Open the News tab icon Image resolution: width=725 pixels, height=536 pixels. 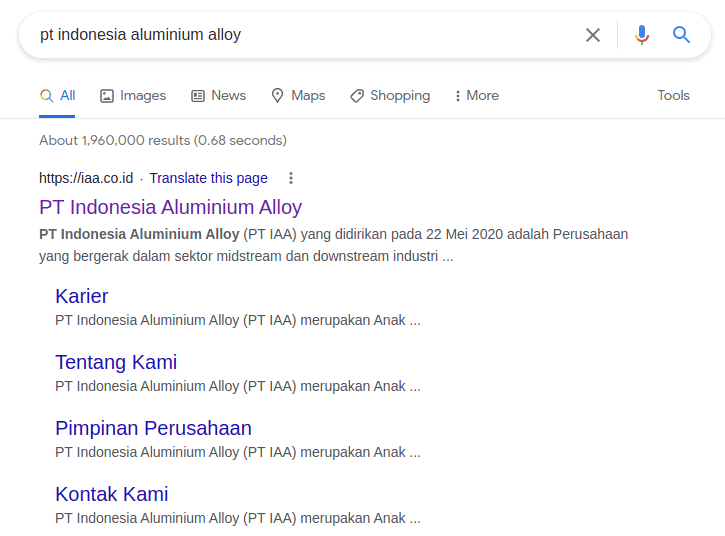pos(198,96)
